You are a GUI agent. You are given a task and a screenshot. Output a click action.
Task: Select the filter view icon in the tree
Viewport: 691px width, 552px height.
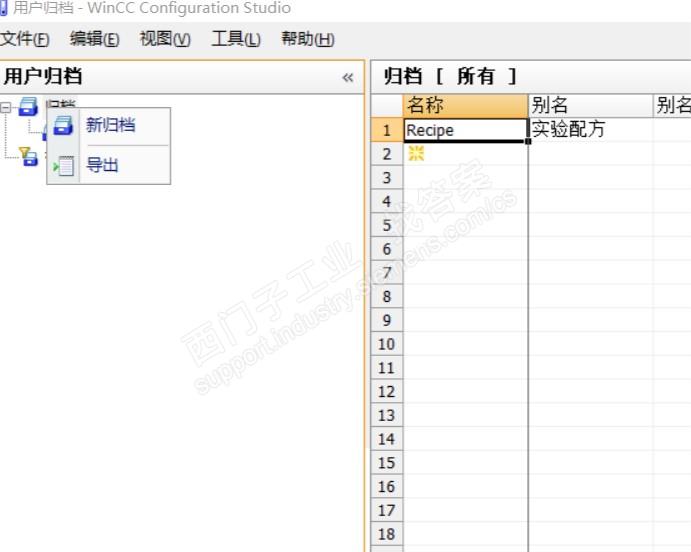(x=28, y=156)
